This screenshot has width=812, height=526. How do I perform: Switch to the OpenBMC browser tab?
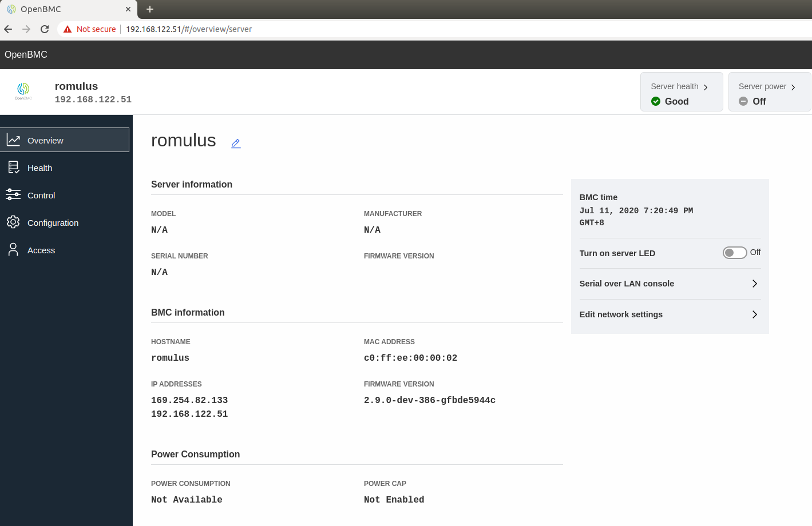(69, 9)
